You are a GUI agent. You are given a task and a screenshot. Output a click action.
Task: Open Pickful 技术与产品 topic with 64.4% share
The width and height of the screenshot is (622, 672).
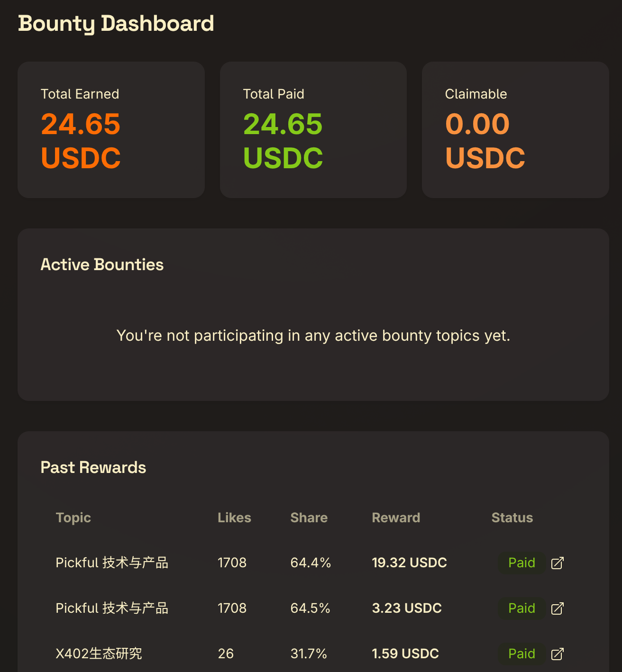click(112, 563)
